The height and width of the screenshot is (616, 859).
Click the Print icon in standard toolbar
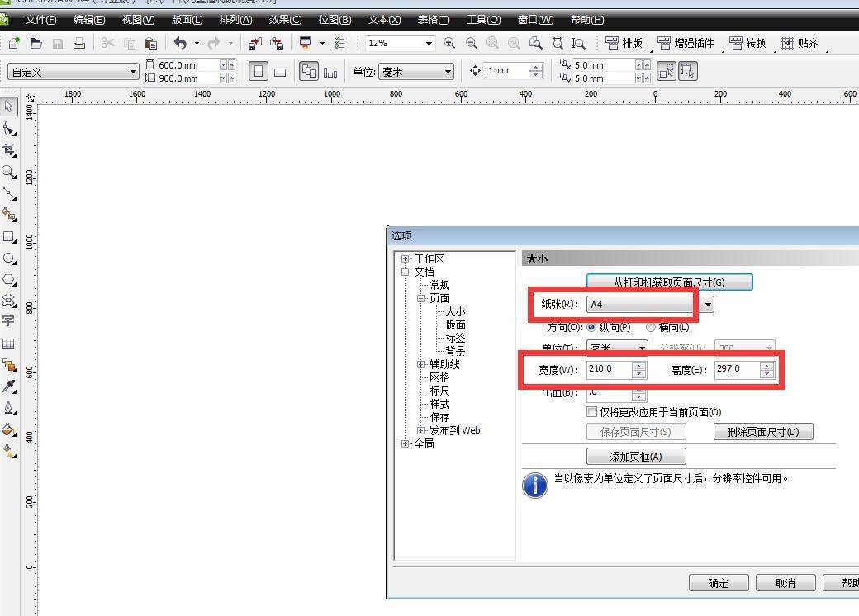click(79, 43)
